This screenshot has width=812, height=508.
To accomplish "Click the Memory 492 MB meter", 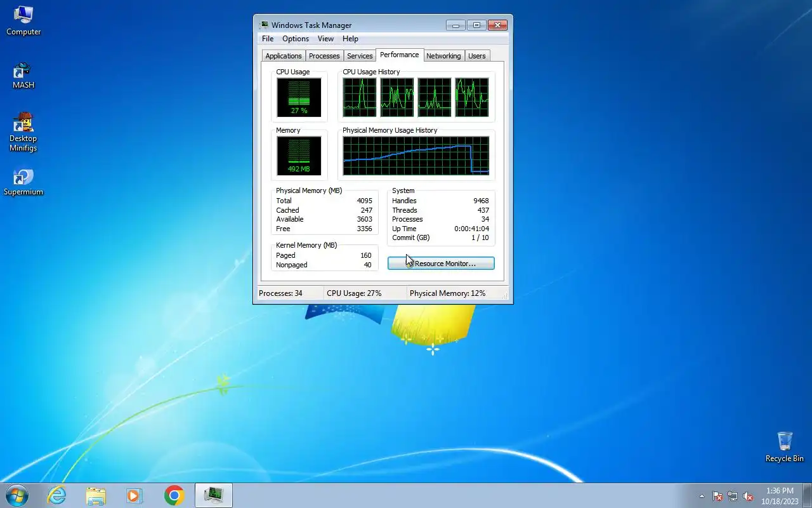I will (x=299, y=156).
